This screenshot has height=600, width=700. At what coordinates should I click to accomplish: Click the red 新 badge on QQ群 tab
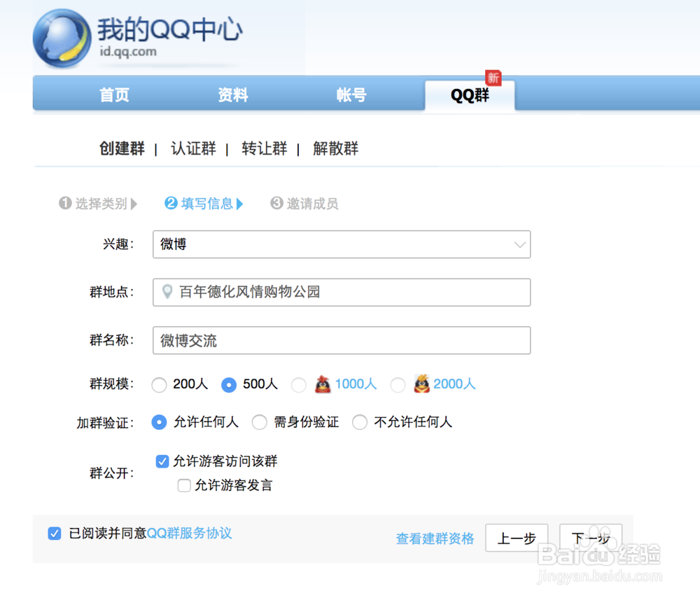[493, 78]
